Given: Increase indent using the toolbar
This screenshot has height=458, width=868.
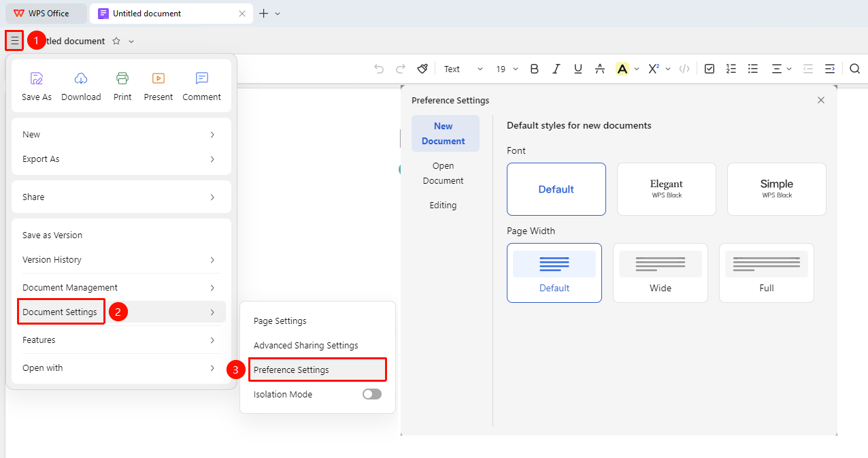Looking at the screenshot, I should coord(830,69).
